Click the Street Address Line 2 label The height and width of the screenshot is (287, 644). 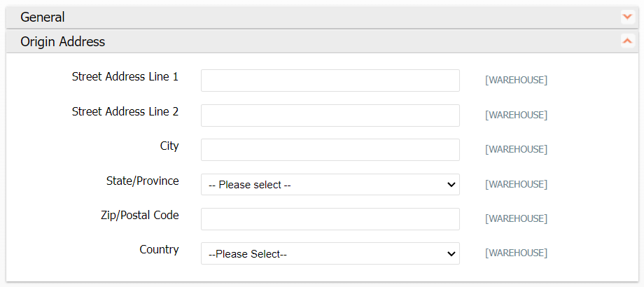(125, 111)
